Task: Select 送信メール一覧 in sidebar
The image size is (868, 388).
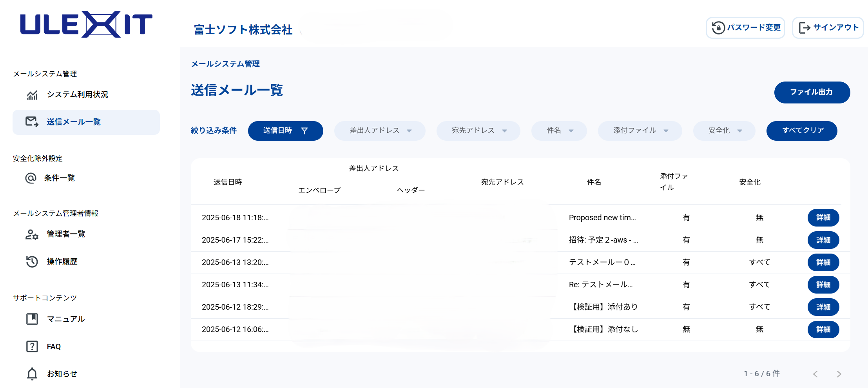Action: coord(86,122)
